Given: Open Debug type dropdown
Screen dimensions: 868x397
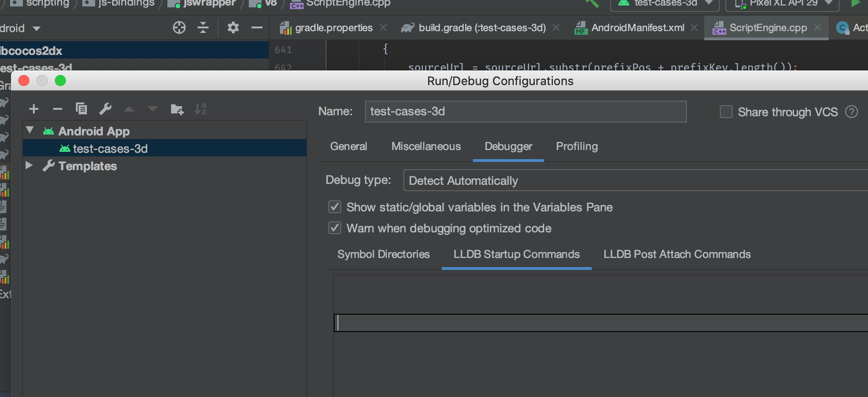Looking at the screenshot, I should 636,180.
